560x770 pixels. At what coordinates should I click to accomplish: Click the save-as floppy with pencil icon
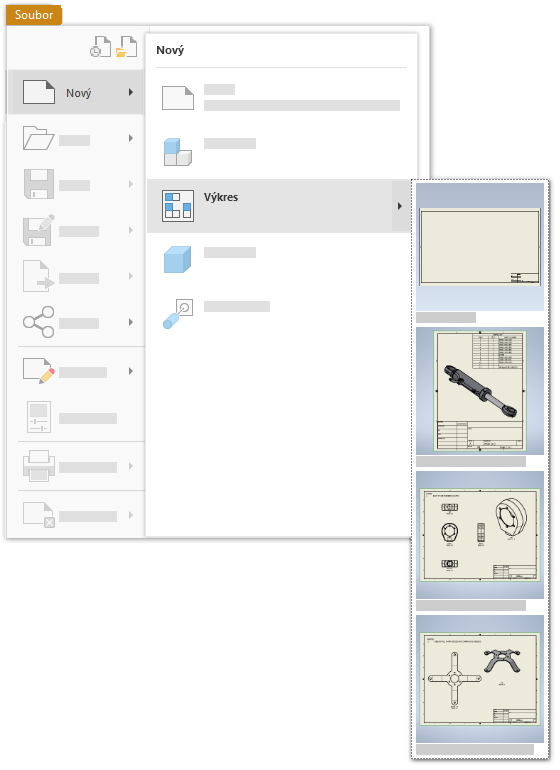pyautogui.click(x=39, y=230)
